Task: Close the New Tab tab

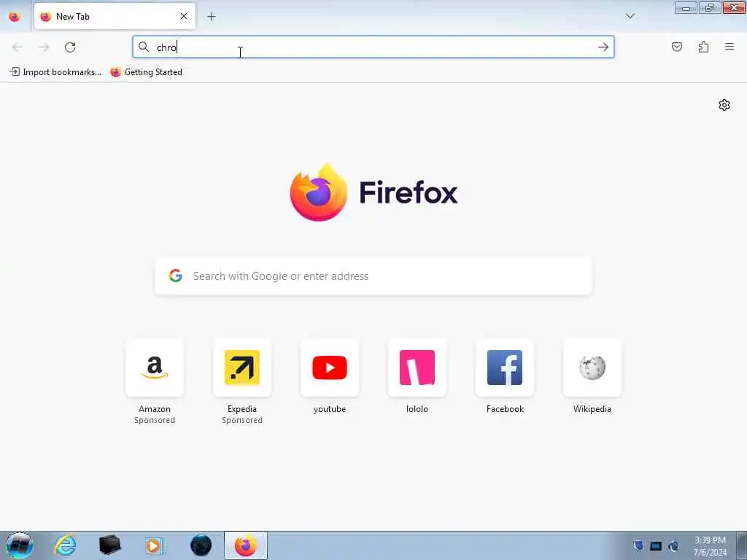Action: (x=183, y=17)
